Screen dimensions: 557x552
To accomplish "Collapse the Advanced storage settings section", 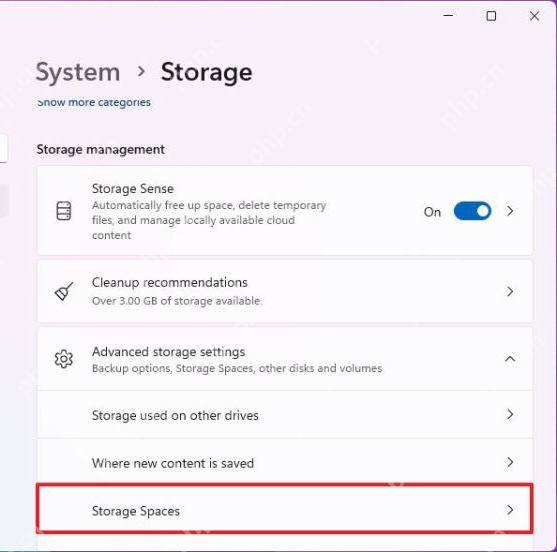I will tap(510, 359).
